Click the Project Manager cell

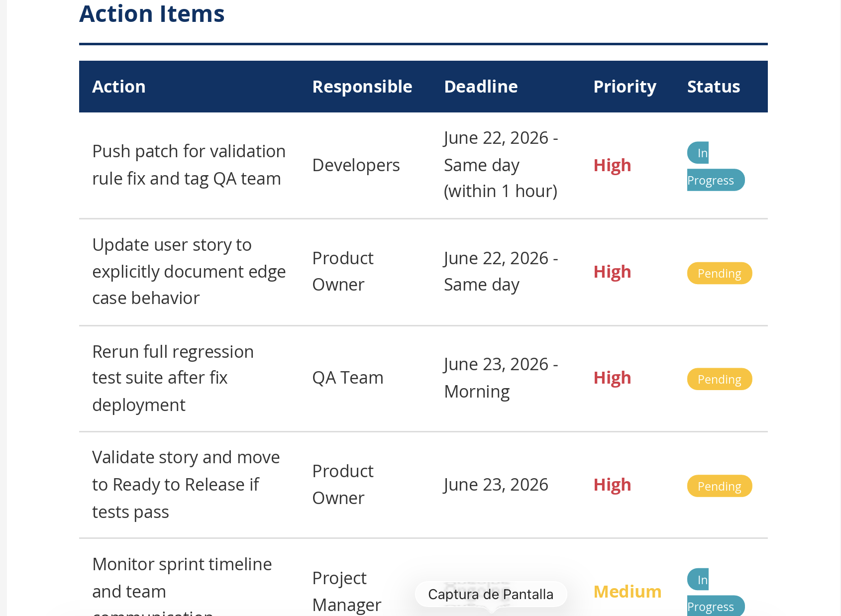[346, 592]
